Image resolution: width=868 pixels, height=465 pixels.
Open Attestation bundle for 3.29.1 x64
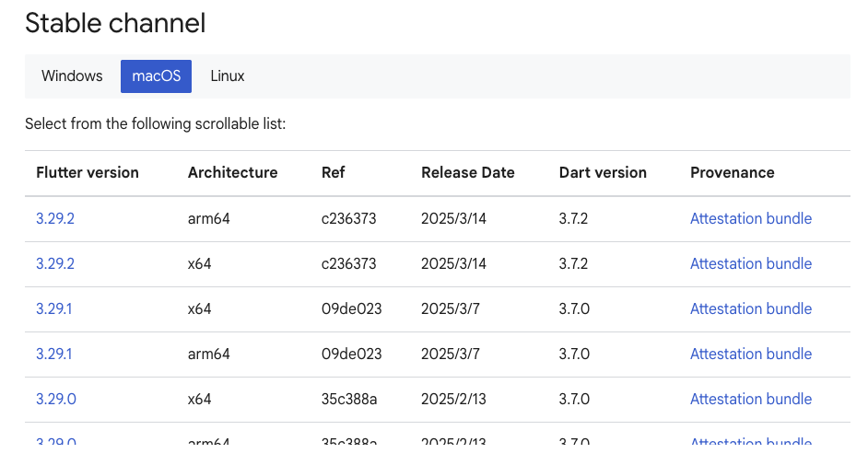(x=750, y=309)
